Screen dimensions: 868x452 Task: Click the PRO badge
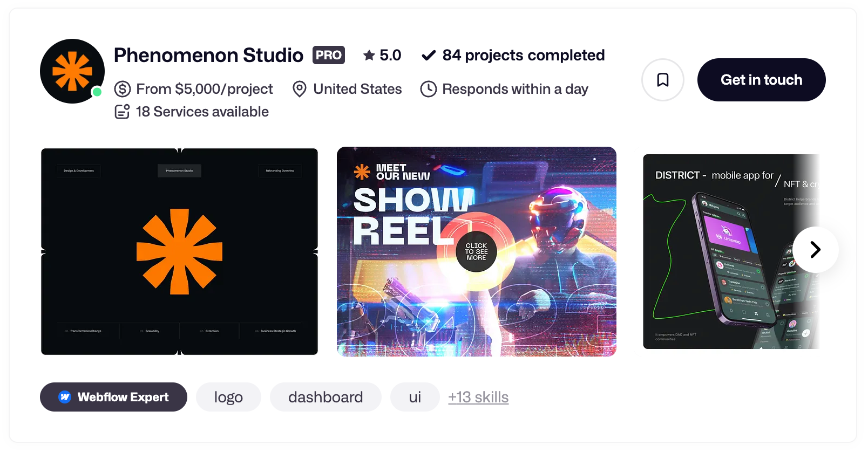pos(328,55)
